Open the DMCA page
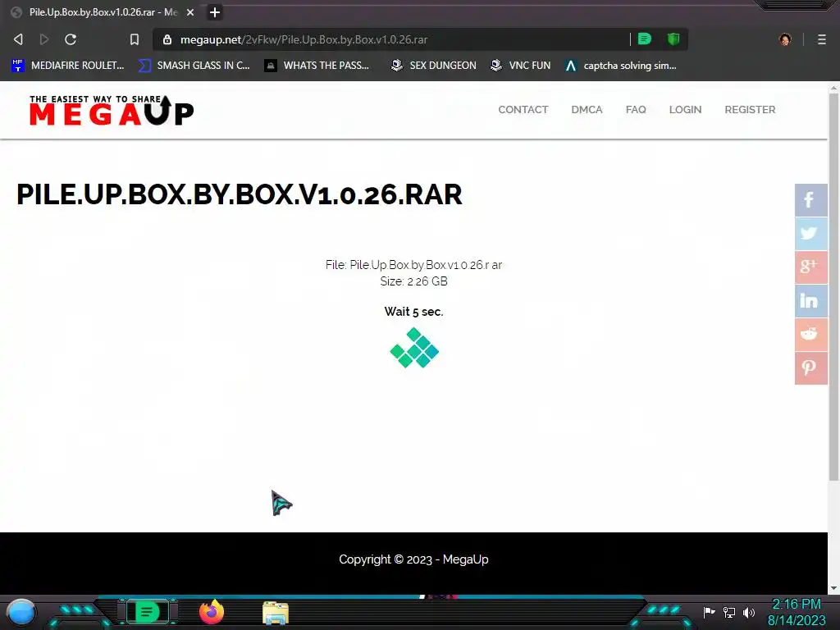 point(587,110)
